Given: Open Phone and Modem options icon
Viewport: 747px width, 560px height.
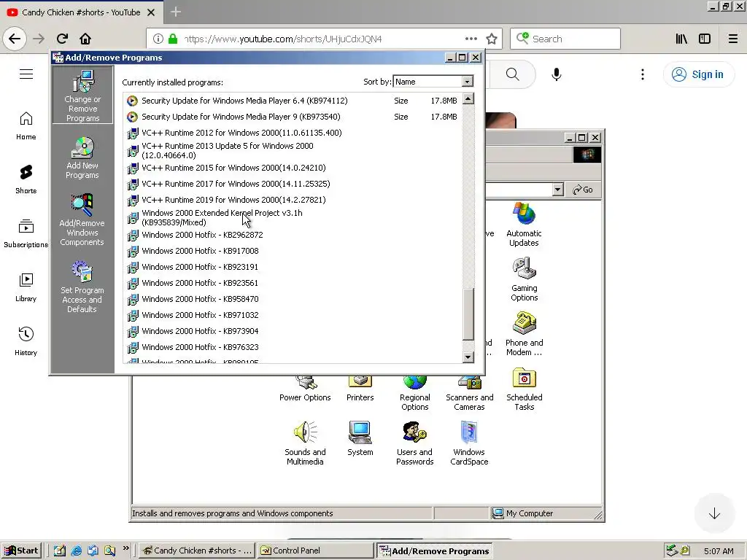Looking at the screenshot, I should point(524,334).
